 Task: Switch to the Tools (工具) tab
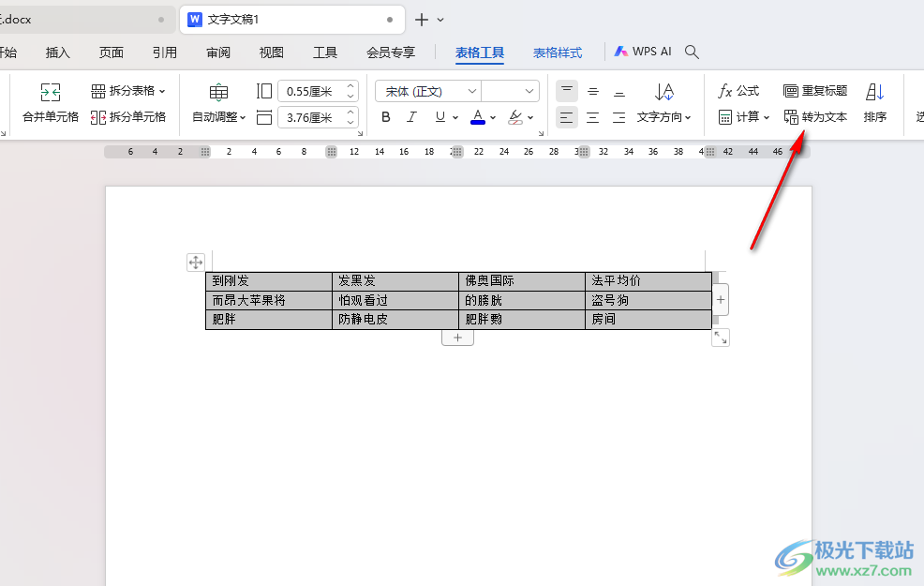click(x=325, y=53)
